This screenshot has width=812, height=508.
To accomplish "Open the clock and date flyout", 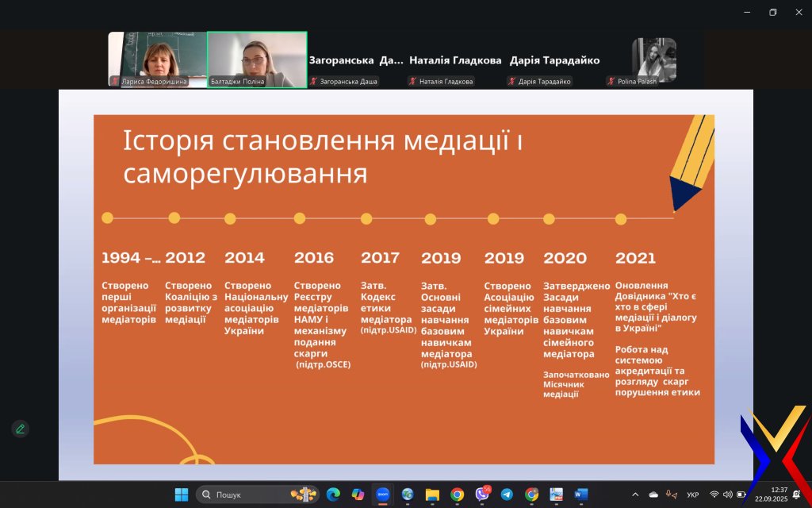I will click(779, 495).
